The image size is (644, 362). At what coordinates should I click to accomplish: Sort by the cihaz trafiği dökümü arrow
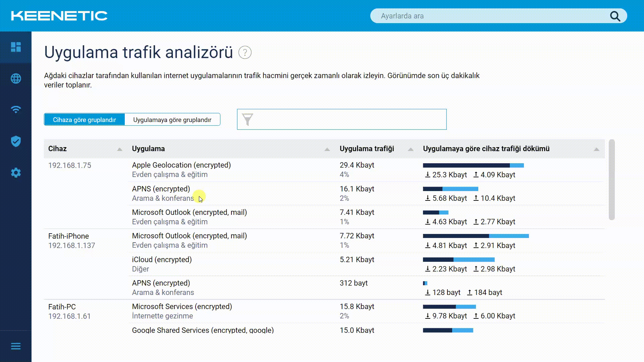(x=596, y=149)
